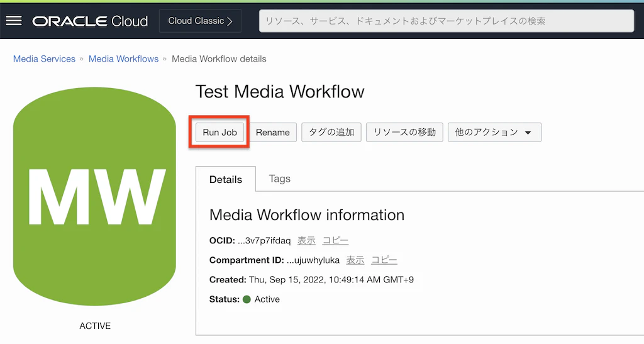Image resolution: width=644 pixels, height=344 pixels.
Task: Switch to the Tags tab
Action: point(279,179)
